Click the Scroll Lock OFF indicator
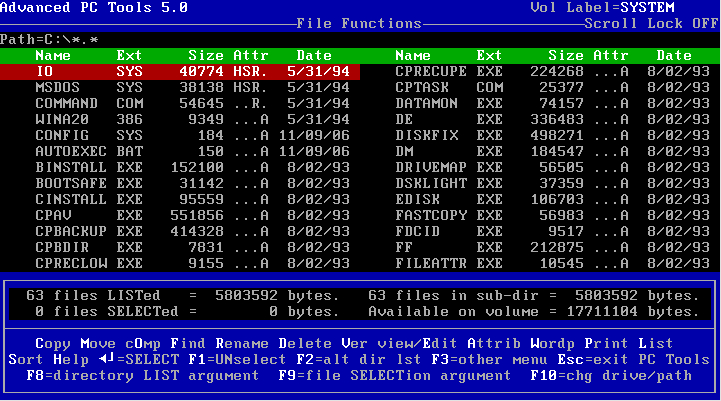Screen dimensions: 721x401 pyautogui.click(x=651, y=23)
